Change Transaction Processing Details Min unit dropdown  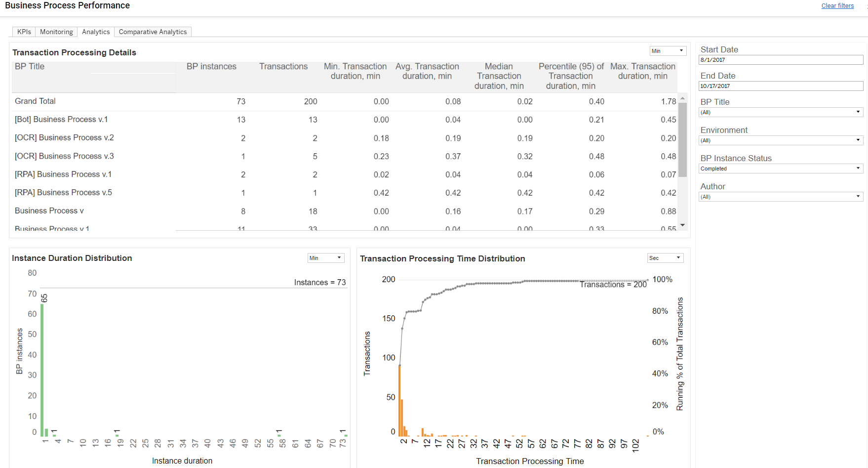[668, 51]
